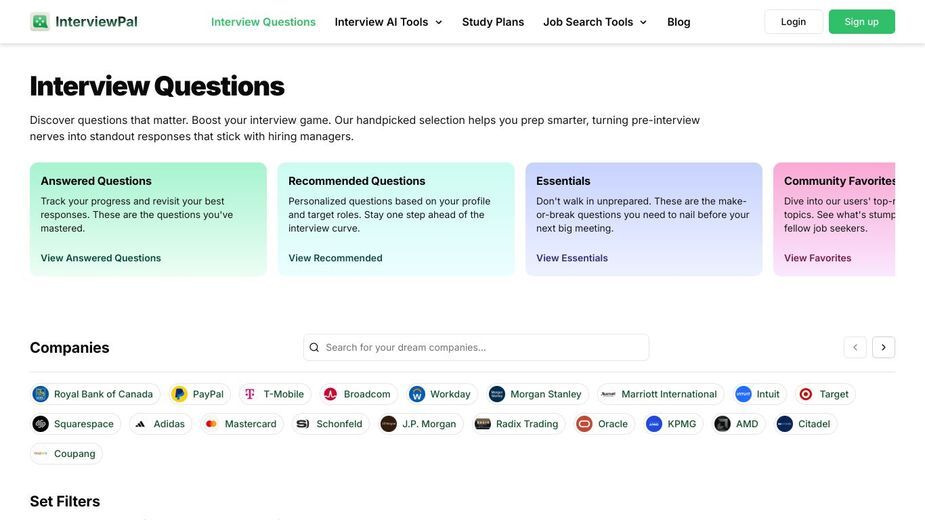Click the Radix Trading logo icon

pyautogui.click(x=483, y=424)
